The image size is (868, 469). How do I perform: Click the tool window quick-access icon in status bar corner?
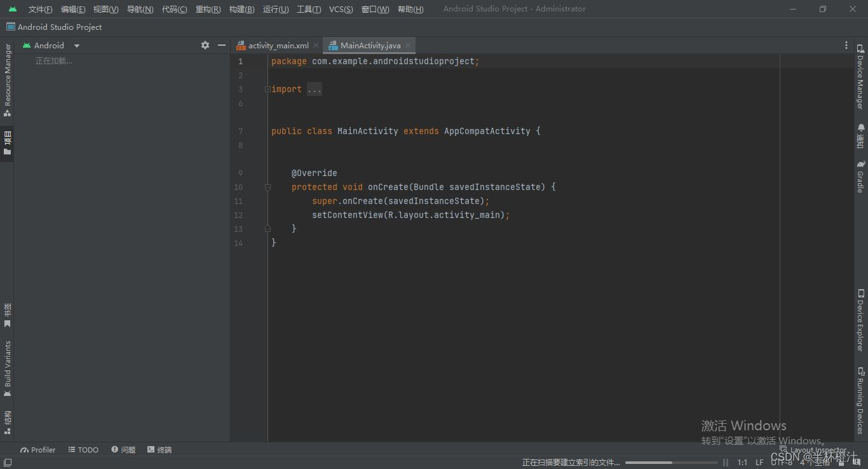pyautogui.click(x=7, y=463)
